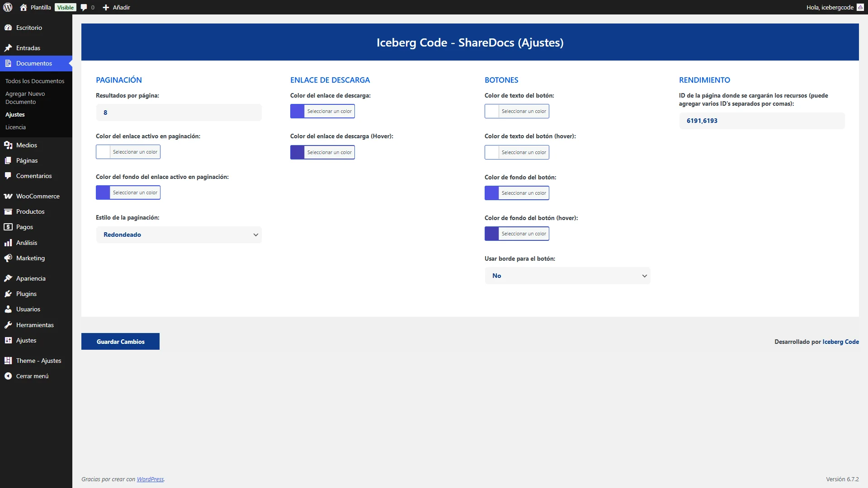Click the home icon next to Plantilla
This screenshot has width=868, height=488.
24,7
